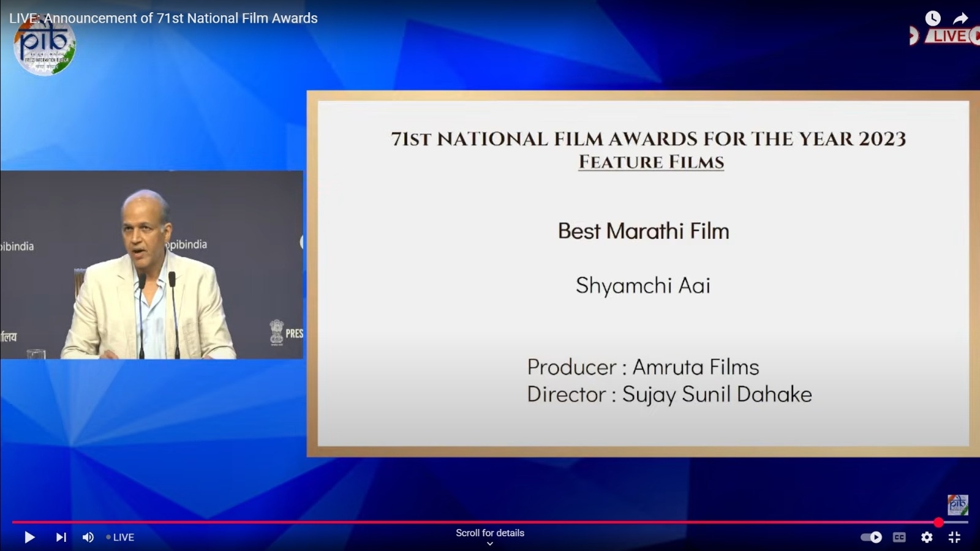Open the player settings gear
The height and width of the screenshot is (551, 980).
tap(927, 537)
